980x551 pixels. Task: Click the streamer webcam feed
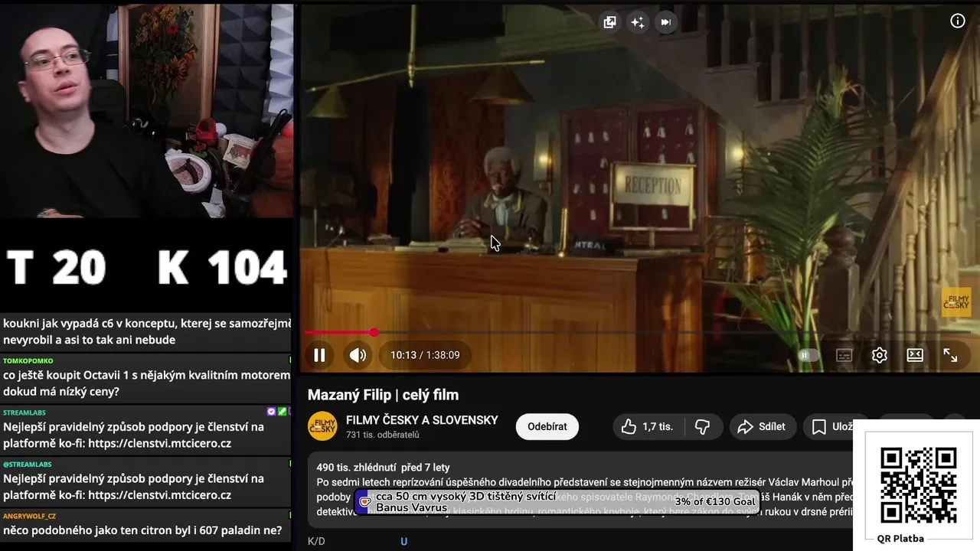click(146, 111)
